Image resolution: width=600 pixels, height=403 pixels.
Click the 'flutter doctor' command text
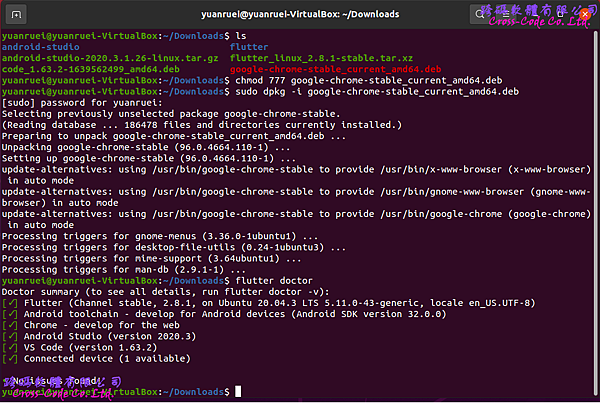pyautogui.click(x=273, y=280)
